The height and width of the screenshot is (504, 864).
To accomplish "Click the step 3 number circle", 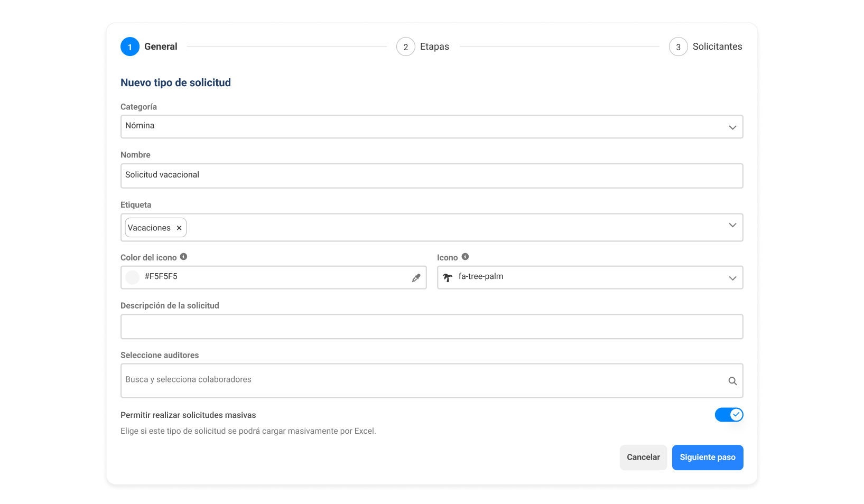I will click(678, 47).
